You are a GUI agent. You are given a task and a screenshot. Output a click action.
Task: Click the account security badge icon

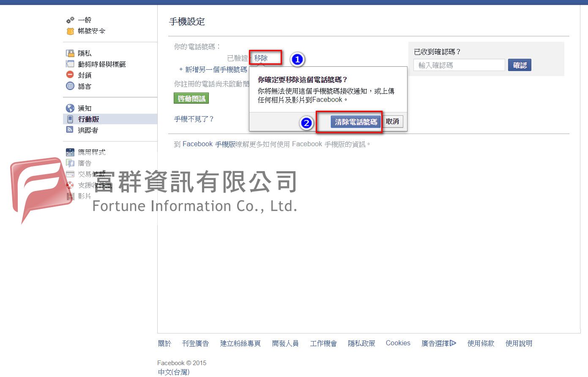click(x=70, y=31)
